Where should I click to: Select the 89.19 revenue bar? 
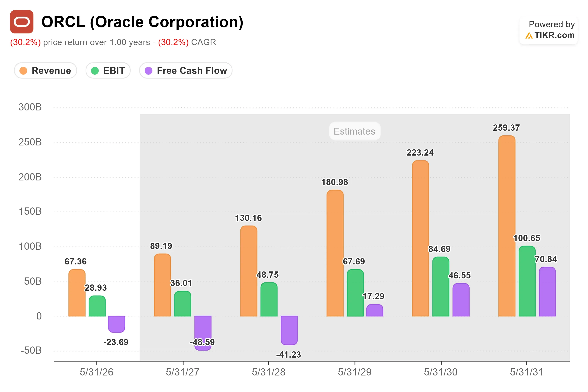tap(163, 285)
